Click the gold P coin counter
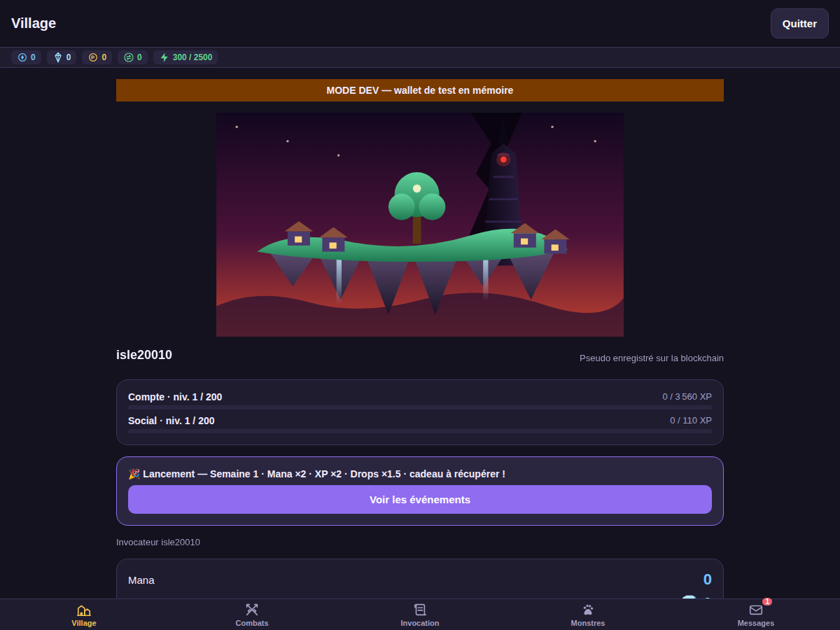 point(97,57)
